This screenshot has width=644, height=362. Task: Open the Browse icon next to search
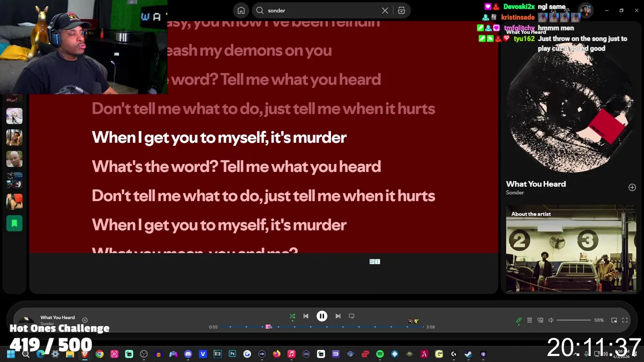[x=401, y=10]
